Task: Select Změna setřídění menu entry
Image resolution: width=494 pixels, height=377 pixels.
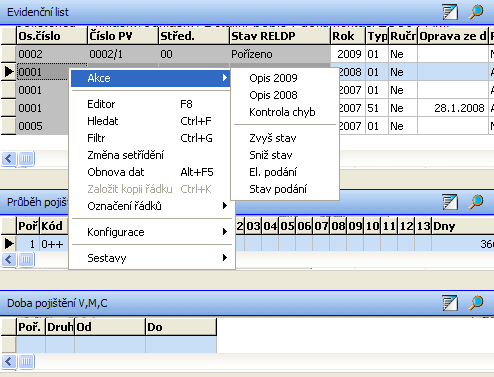Action: (151, 155)
